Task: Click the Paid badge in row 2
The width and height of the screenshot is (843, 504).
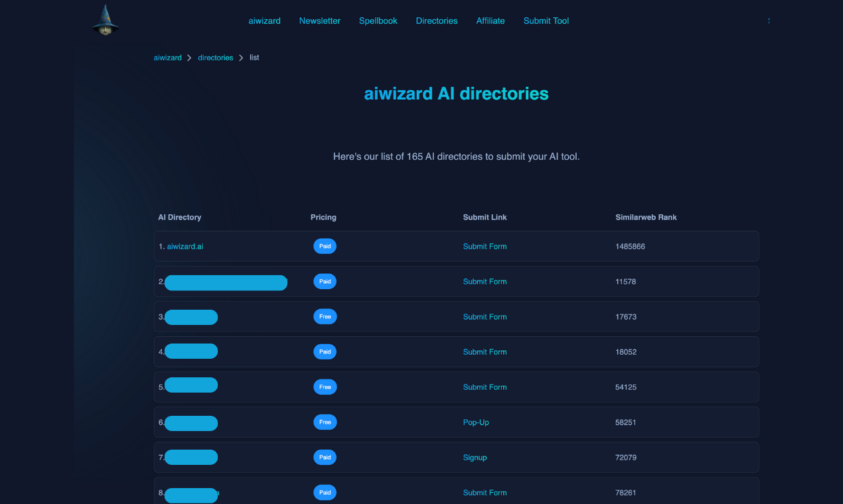Action: 325,281
